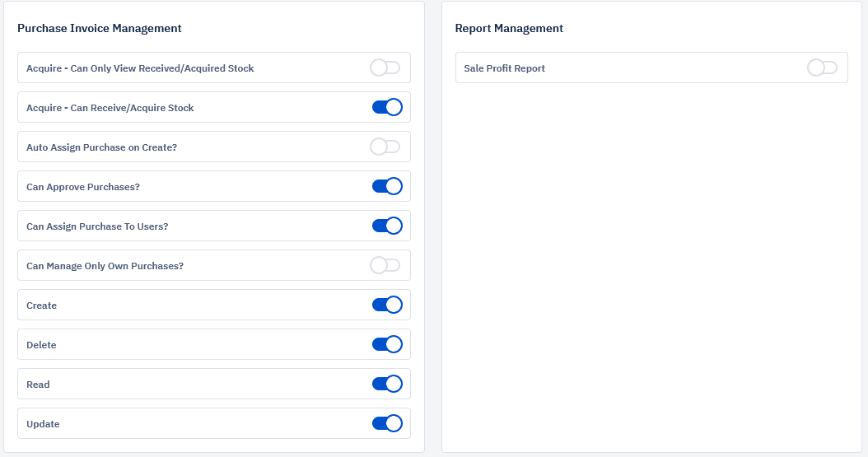Image resolution: width=868 pixels, height=457 pixels.
Task: Click the Purchase Invoice Management heading
Action: tap(99, 28)
